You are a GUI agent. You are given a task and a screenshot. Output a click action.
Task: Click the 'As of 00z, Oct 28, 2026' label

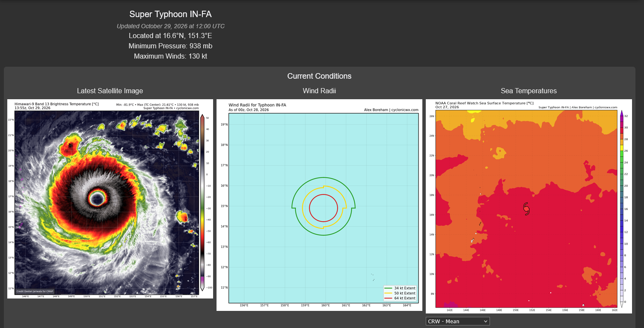(x=249, y=110)
